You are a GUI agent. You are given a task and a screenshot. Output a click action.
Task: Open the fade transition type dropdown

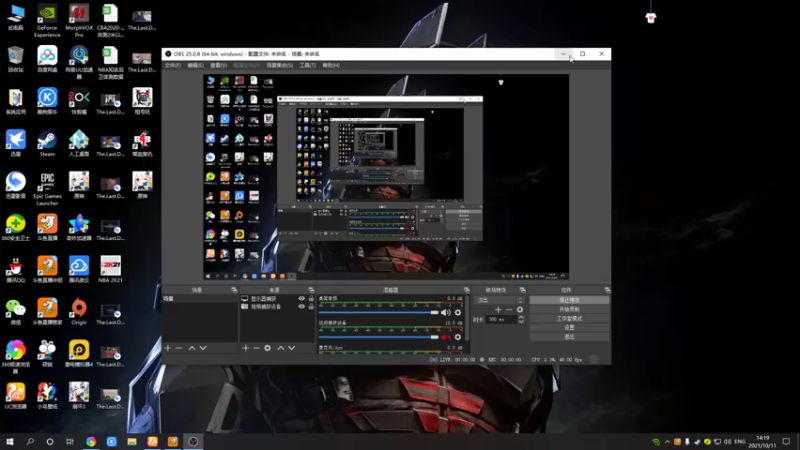[x=499, y=300]
